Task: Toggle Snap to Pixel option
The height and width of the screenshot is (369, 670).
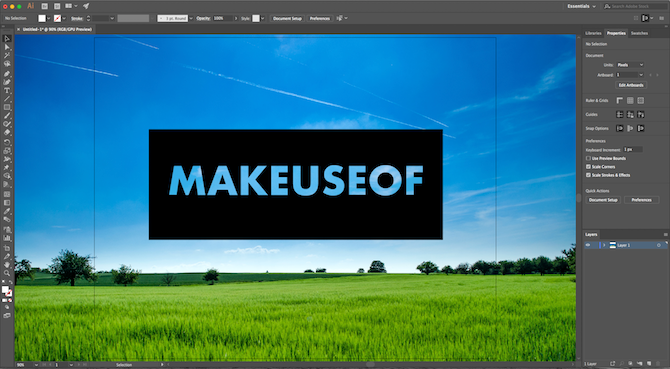Action: [x=641, y=128]
